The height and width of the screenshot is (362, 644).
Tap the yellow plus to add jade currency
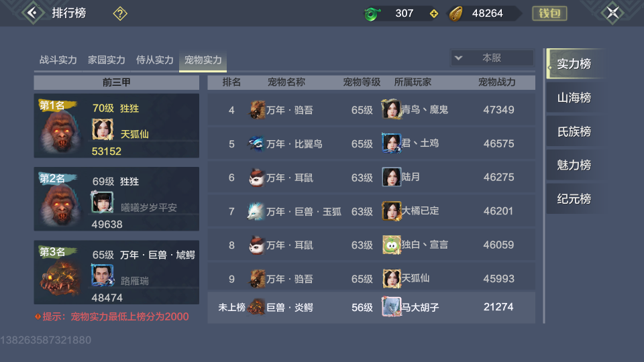tap(434, 13)
